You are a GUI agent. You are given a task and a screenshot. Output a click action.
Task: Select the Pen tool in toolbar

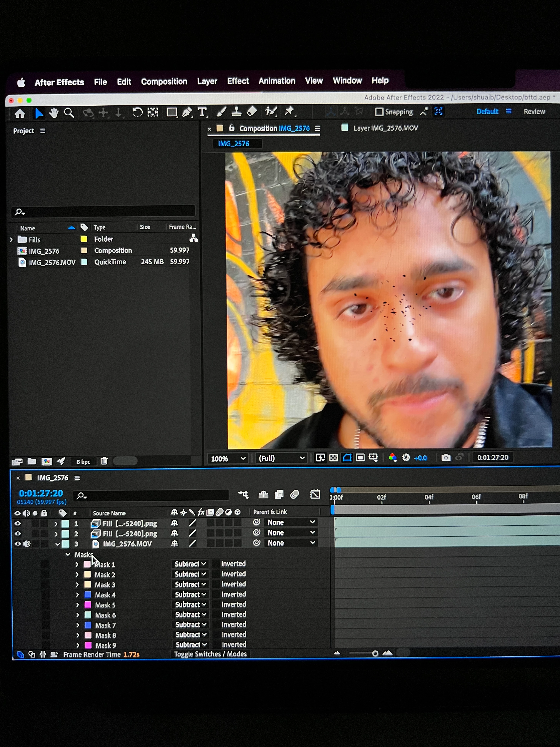[187, 112]
